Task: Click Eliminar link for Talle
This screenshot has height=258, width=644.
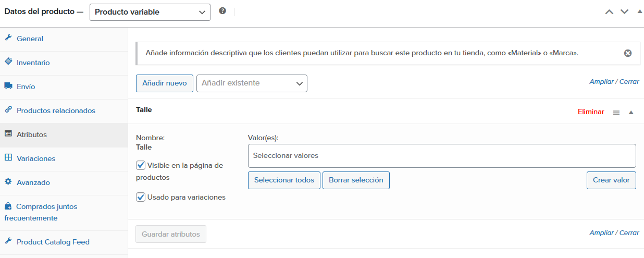Action: tap(591, 112)
